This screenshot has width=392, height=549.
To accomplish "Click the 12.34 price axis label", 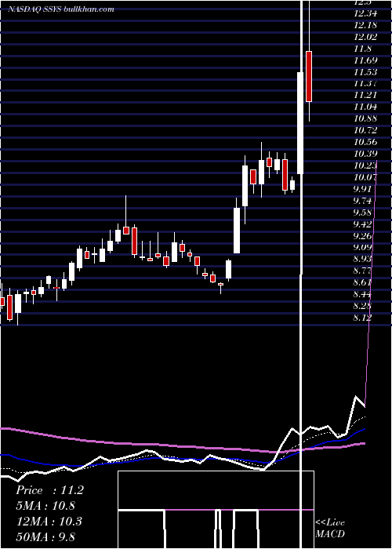I will [365, 13].
